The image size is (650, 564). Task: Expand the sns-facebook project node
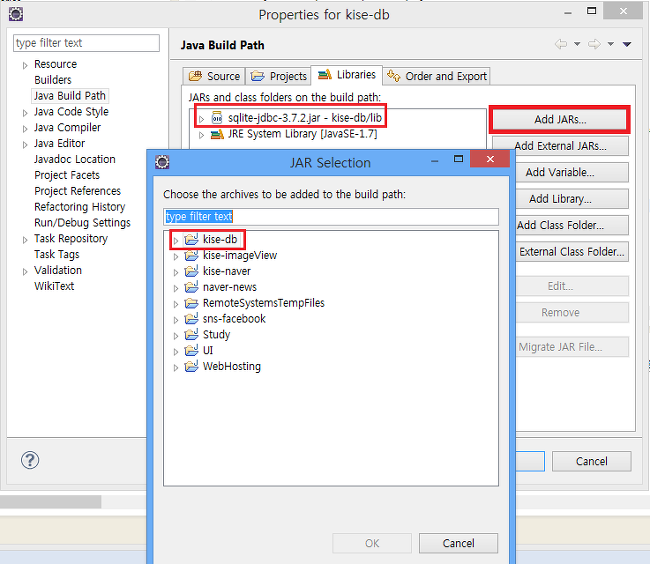(176, 320)
